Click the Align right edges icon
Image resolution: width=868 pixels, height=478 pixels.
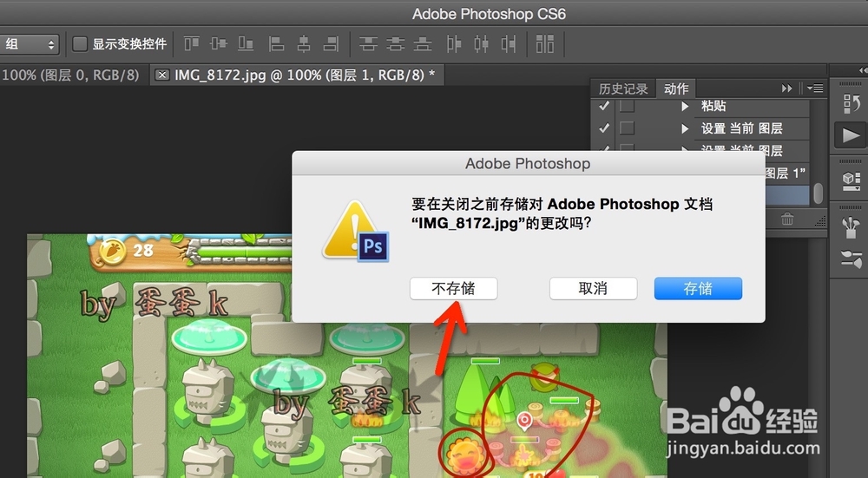pyautogui.click(x=331, y=43)
